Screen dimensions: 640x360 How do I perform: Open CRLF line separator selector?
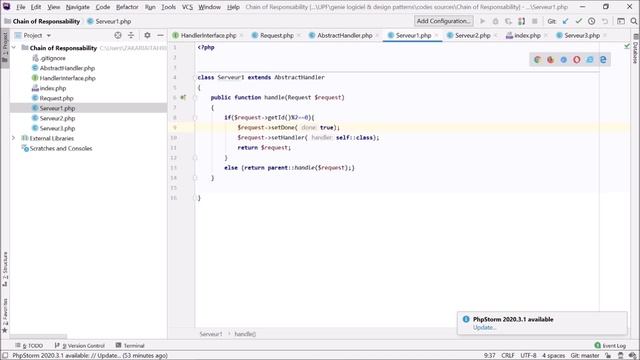coord(508,356)
